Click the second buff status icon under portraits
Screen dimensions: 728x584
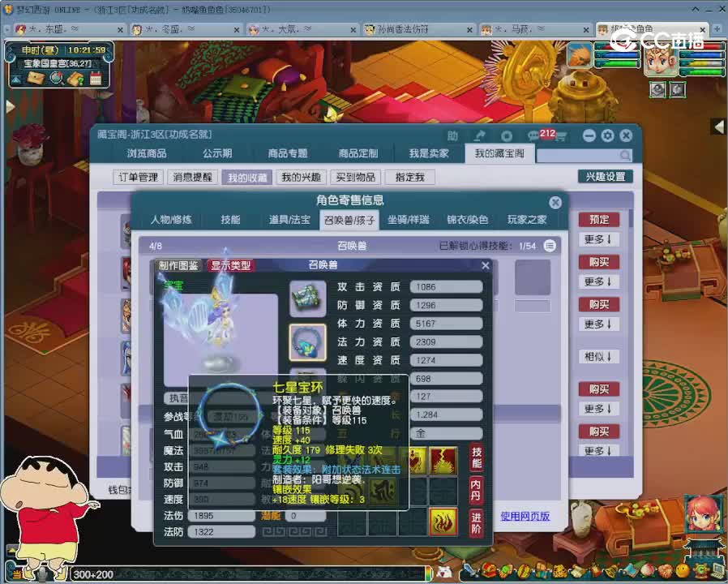click(x=678, y=89)
